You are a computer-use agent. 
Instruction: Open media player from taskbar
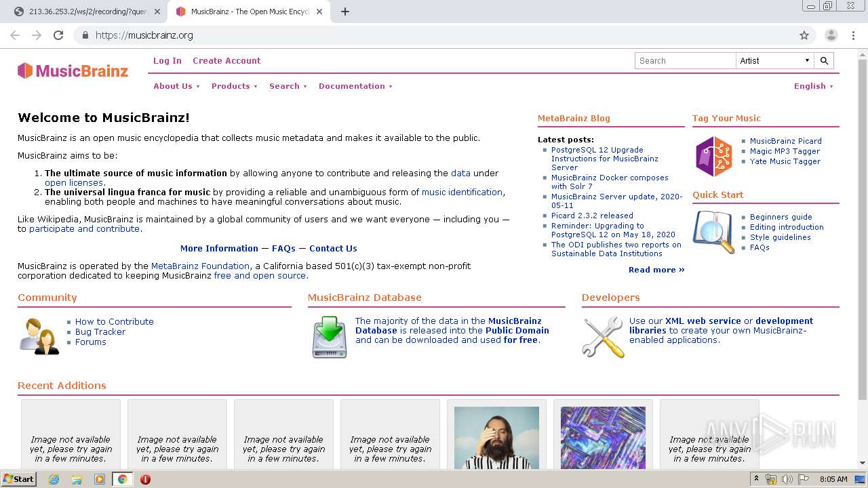coord(100,479)
